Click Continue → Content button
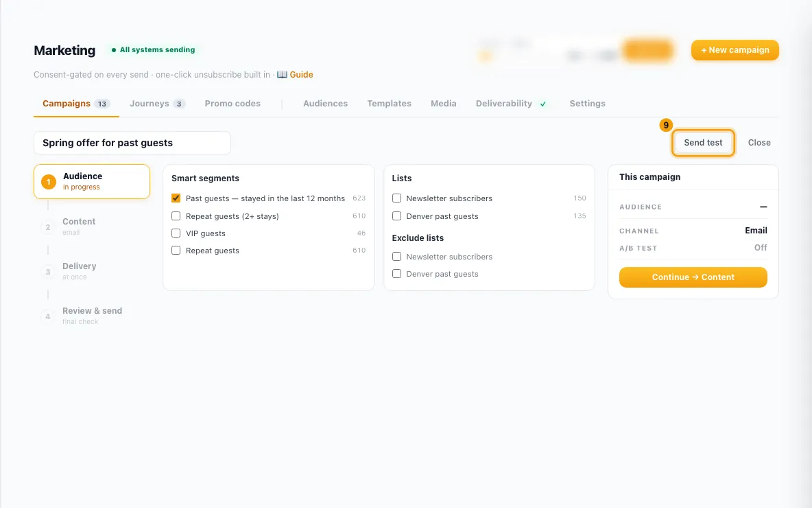The image size is (812, 508). coord(693,277)
